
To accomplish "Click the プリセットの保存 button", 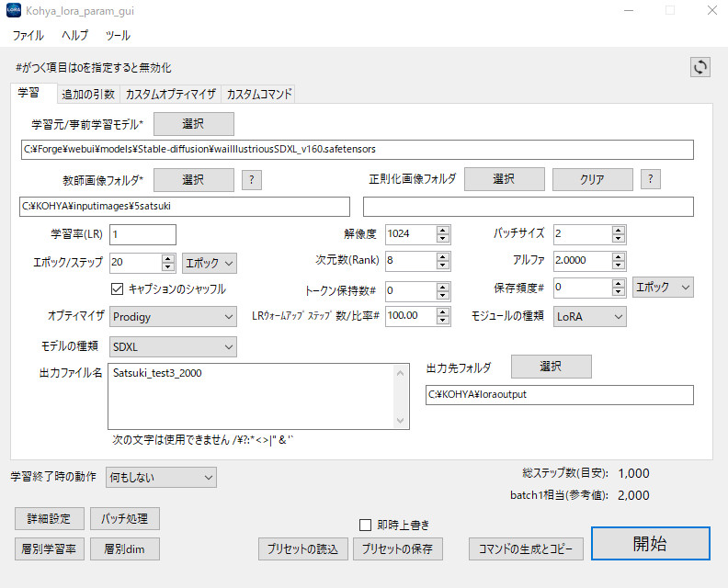I will pyautogui.click(x=398, y=549).
